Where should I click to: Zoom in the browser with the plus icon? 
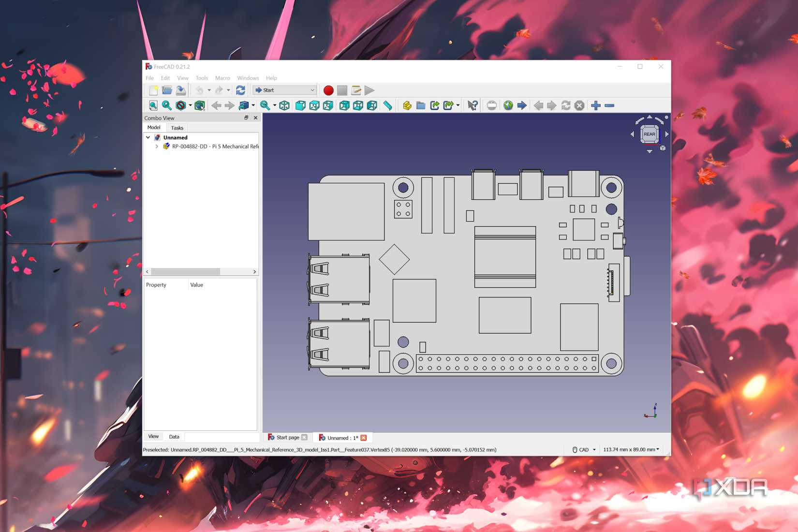(x=596, y=105)
